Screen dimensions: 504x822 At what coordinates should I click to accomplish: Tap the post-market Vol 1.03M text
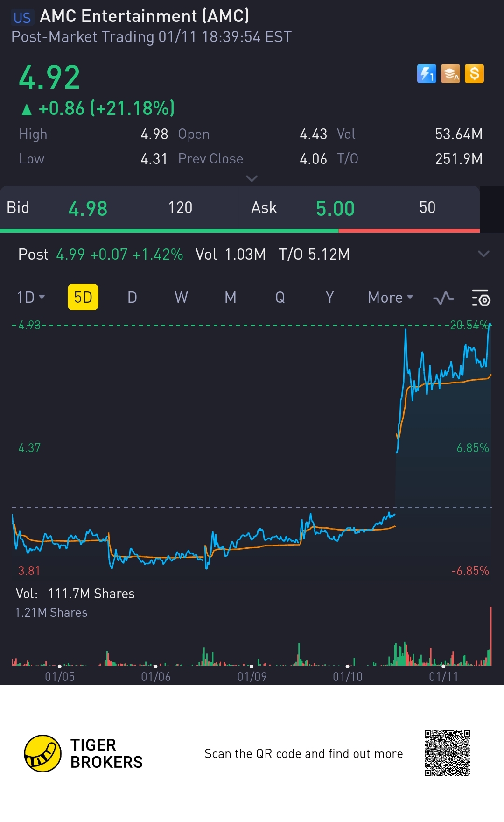tap(231, 254)
